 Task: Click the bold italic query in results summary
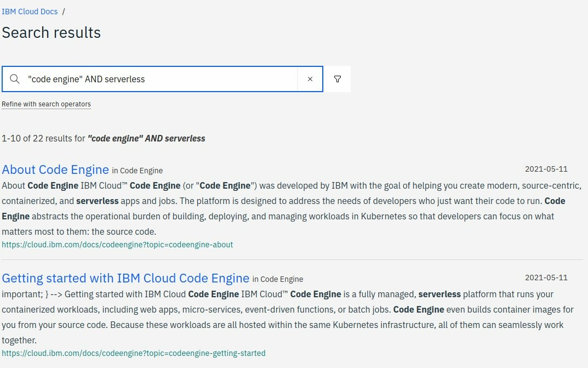point(146,138)
